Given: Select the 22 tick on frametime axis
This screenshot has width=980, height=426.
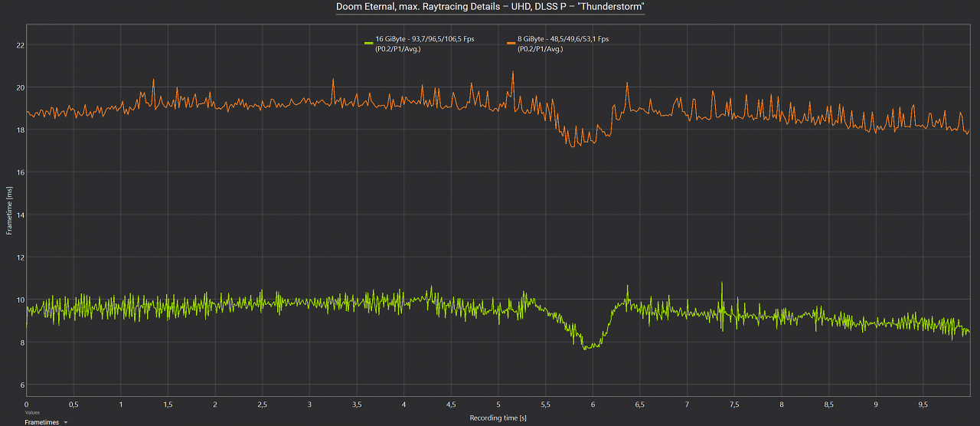Looking at the screenshot, I should click(x=21, y=45).
